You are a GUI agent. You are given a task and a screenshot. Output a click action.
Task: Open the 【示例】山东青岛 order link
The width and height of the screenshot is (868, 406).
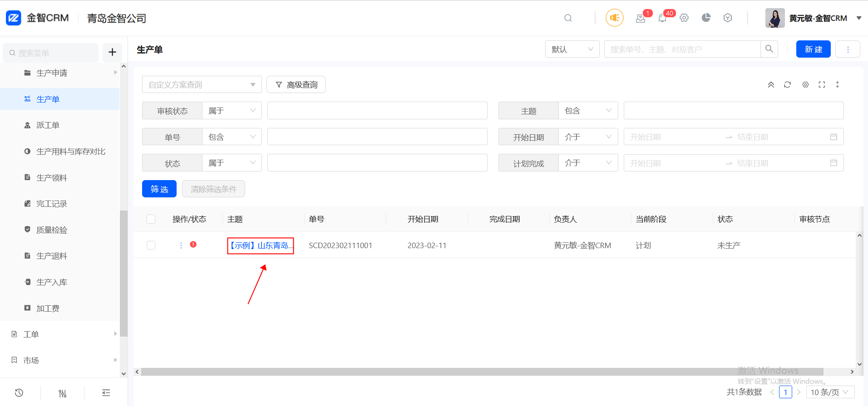(x=261, y=245)
